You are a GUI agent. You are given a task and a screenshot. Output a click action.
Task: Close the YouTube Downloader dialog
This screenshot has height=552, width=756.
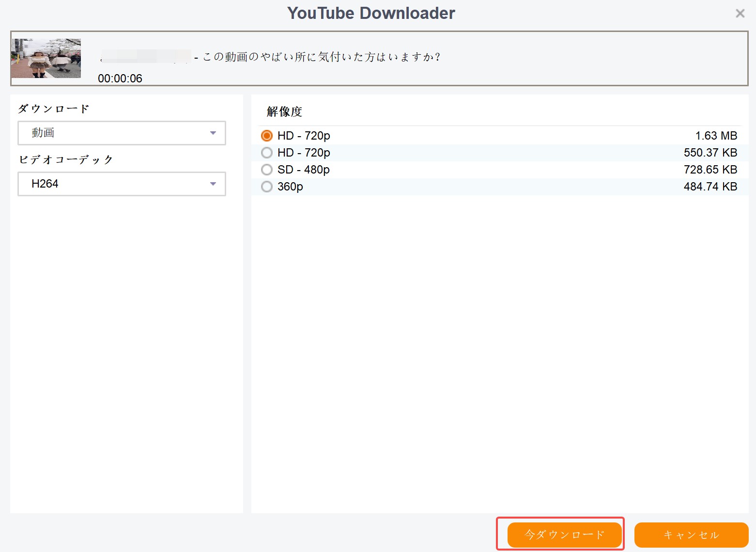point(740,14)
